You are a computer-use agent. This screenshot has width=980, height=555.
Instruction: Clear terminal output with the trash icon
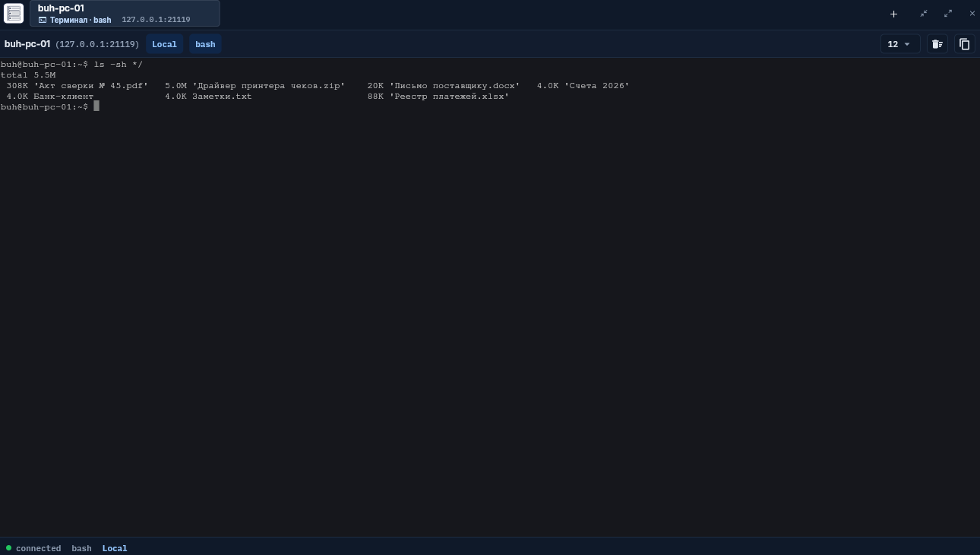937,44
